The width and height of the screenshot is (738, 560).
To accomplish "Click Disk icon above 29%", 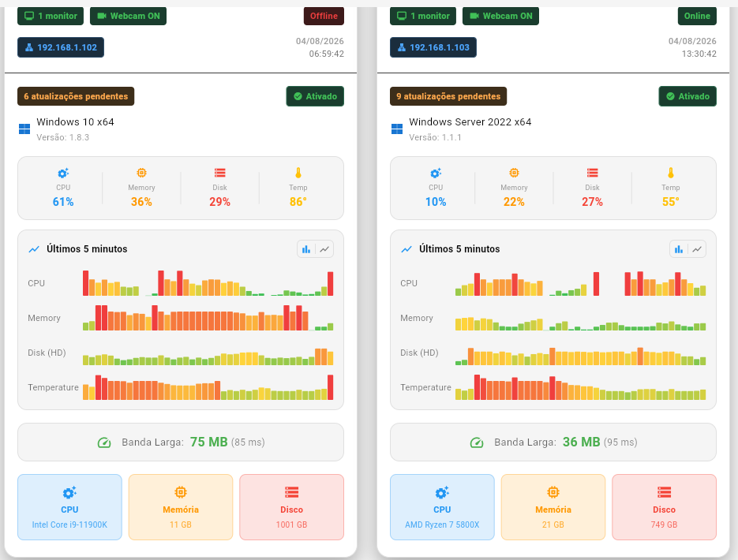I will click(x=219, y=173).
